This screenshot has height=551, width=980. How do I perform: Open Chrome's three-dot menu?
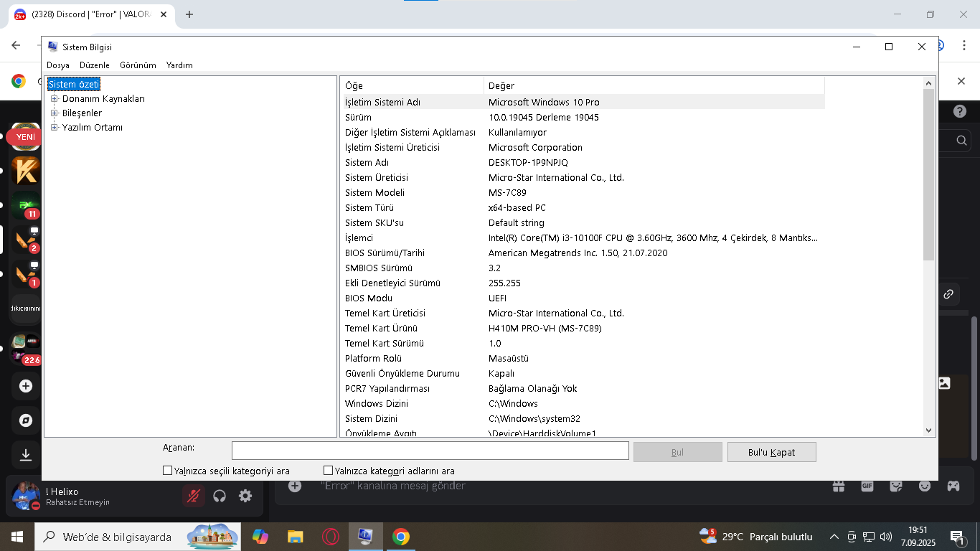pyautogui.click(x=963, y=45)
